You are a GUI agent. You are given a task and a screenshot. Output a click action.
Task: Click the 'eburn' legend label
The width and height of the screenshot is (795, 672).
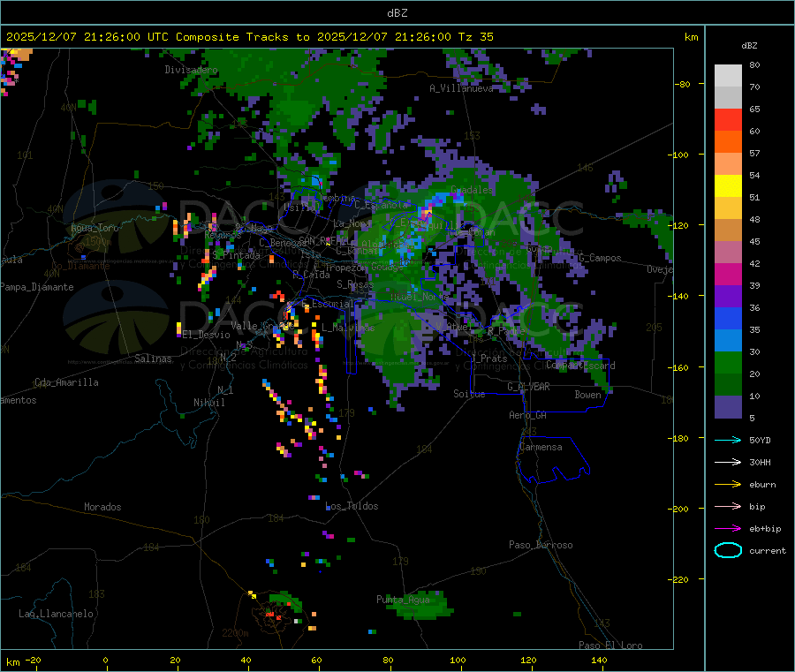762,485
